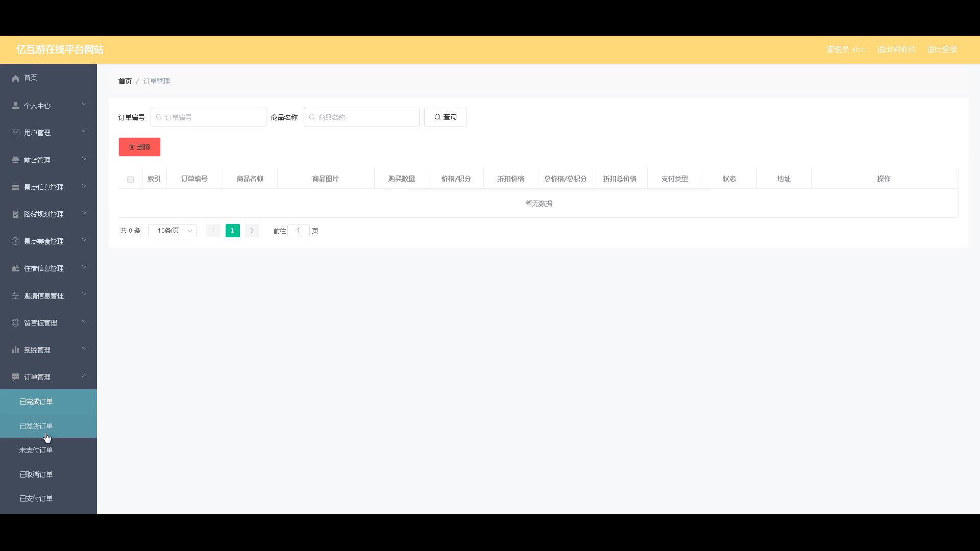
Task: Open the 已取消订单 menu item
Action: coord(36,474)
